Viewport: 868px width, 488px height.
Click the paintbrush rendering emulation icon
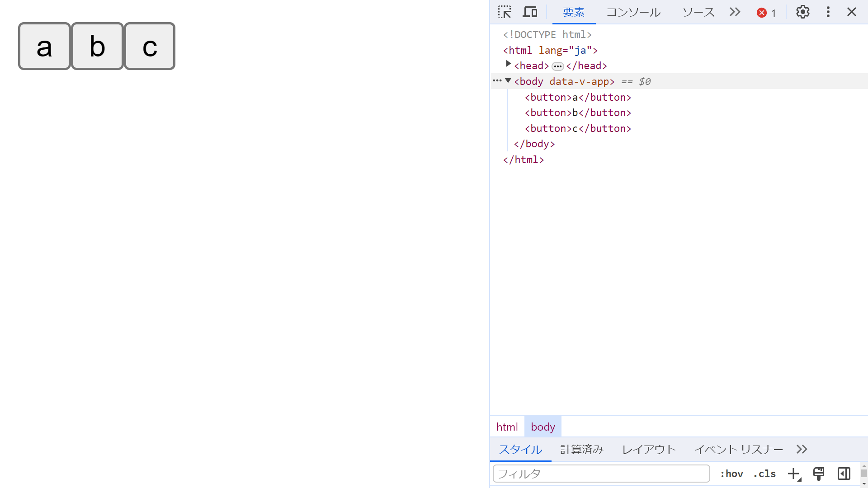tap(818, 474)
